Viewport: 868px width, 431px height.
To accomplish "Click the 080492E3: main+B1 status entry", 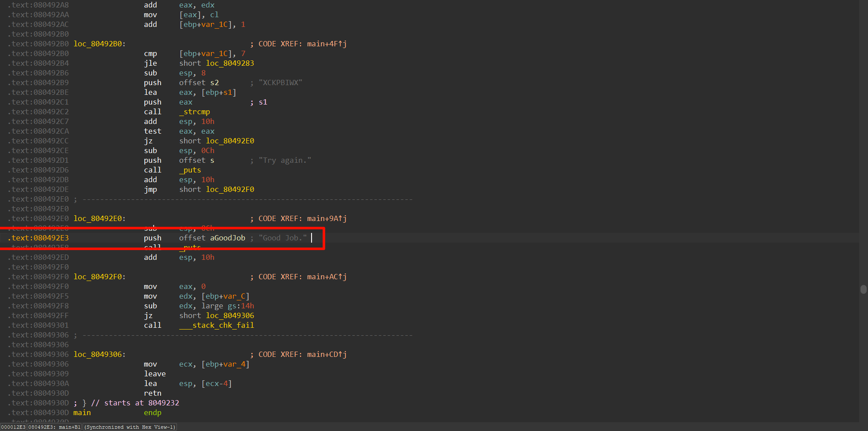I will click(55, 427).
